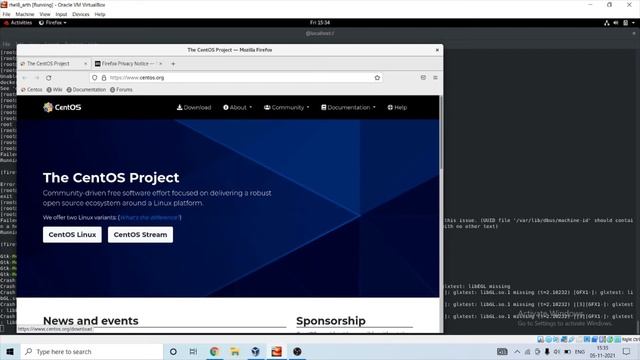Open ENG language indicator in tray

pos(580,351)
